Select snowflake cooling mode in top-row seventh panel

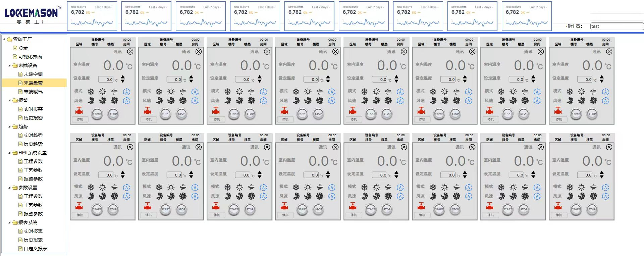tap(501, 92)
